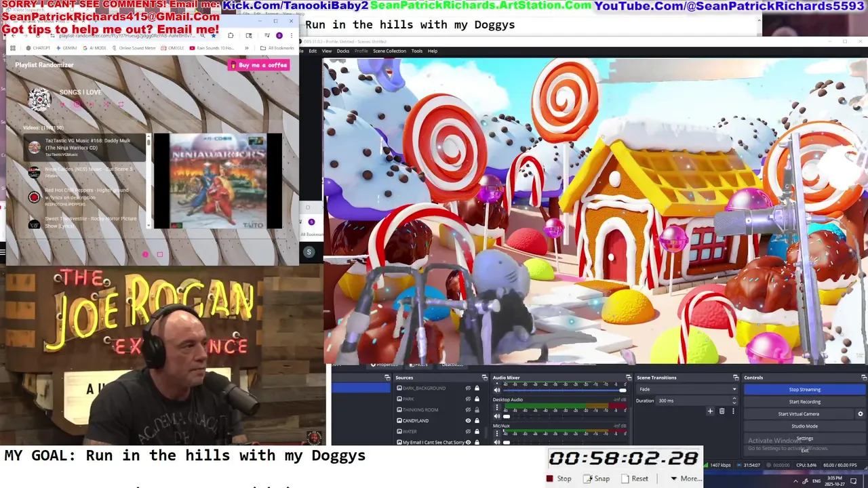Unlock the PARK source lock
This screenshot has width=868, height=488.
coord(477,399)
